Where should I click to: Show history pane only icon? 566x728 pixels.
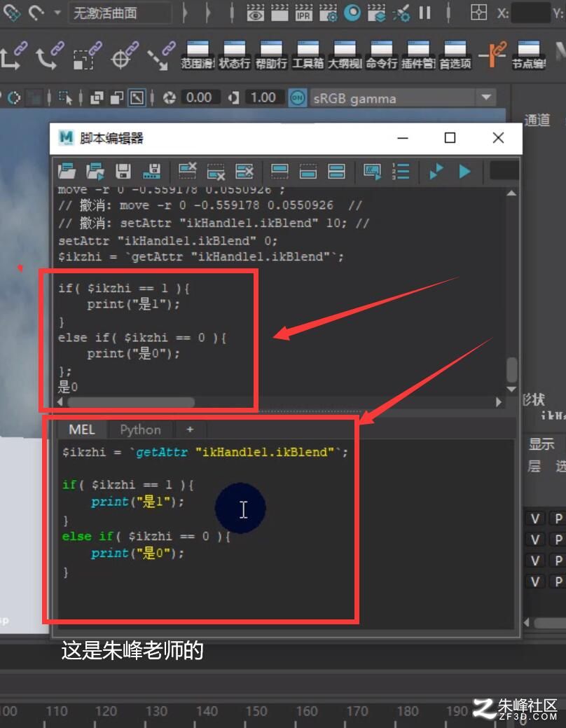(279, 172)
